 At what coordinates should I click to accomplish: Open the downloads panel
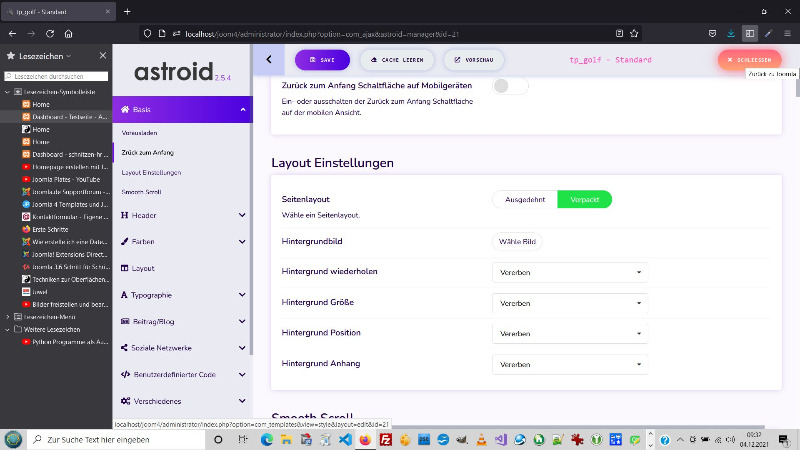coord(731,34)
